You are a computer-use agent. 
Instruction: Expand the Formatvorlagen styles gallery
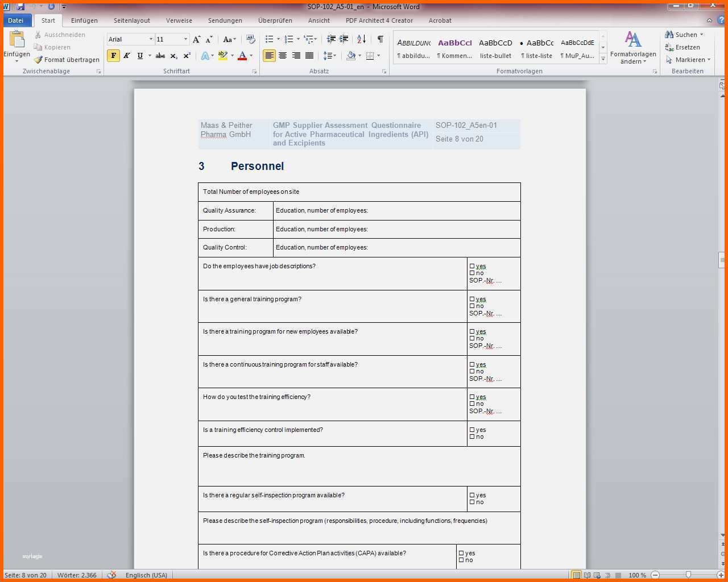[603, 59]
